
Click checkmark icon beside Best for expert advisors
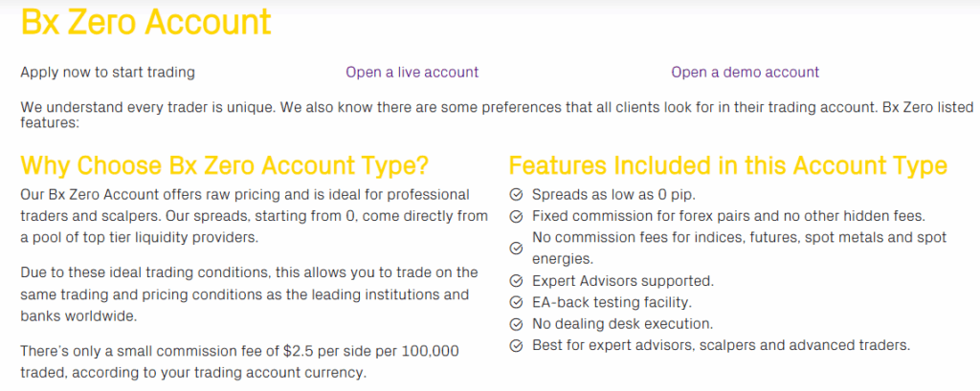[x=516, y=345]
